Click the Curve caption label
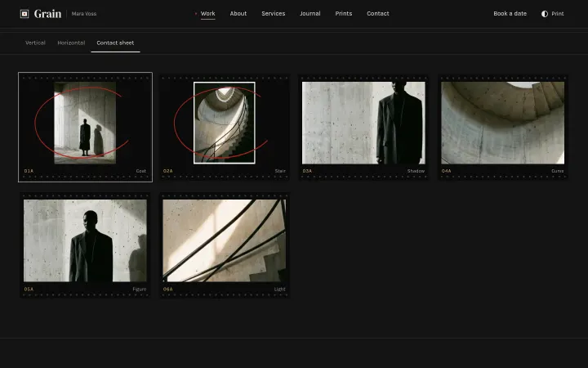Viewport: 588px width, 368px height. [x=558, y=171]
